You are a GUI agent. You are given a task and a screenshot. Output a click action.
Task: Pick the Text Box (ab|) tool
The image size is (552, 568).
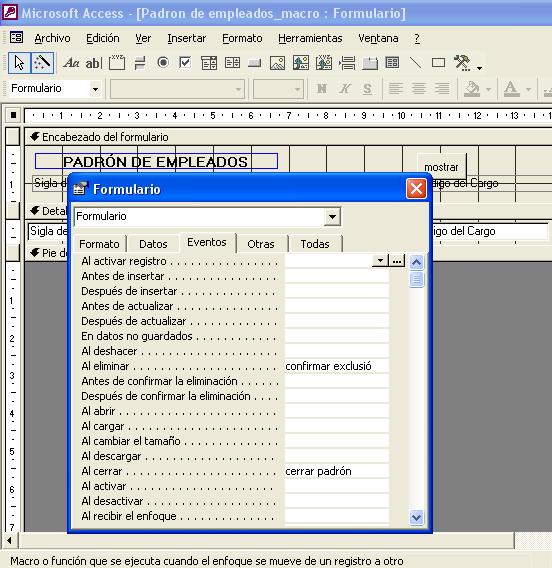[94, 63]
